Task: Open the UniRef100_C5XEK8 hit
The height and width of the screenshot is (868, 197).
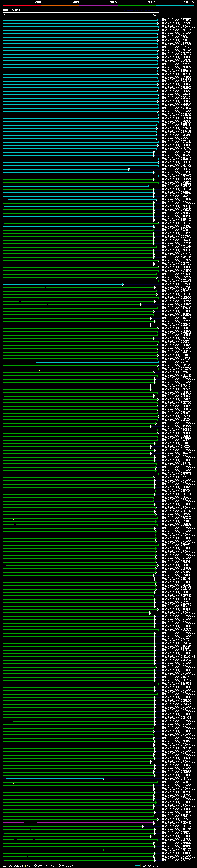Action: (176, 40)
